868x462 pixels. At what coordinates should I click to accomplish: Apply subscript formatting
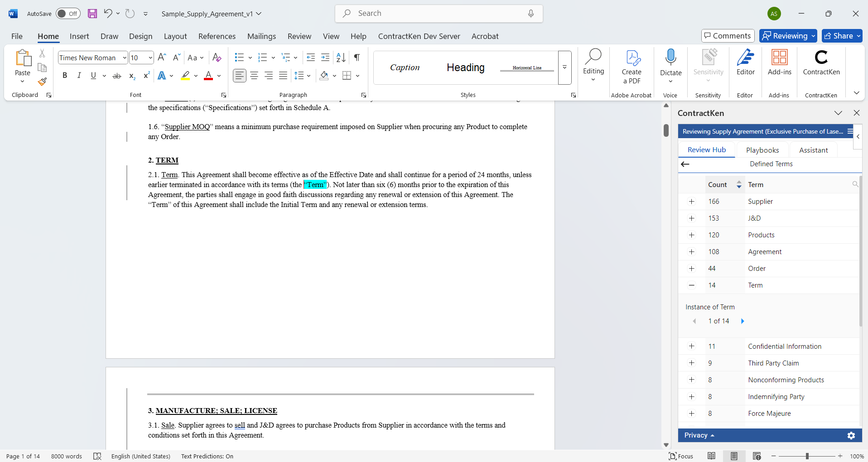132,76
